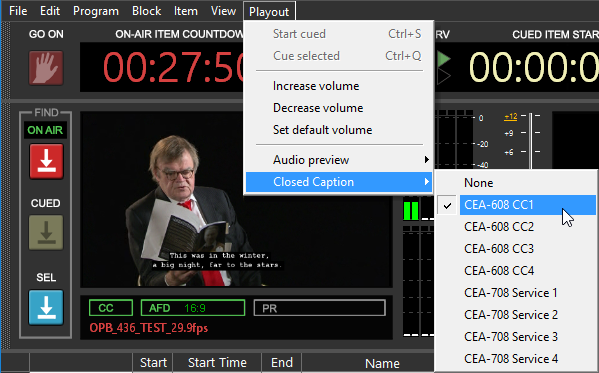Select CEA-708 Service 4 option

(x=516, y=358)
